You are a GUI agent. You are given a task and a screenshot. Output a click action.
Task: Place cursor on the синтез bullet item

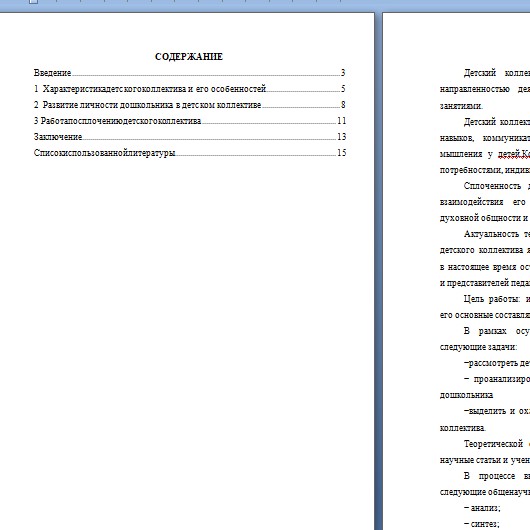pyautogui.click(x=482, y=524)
